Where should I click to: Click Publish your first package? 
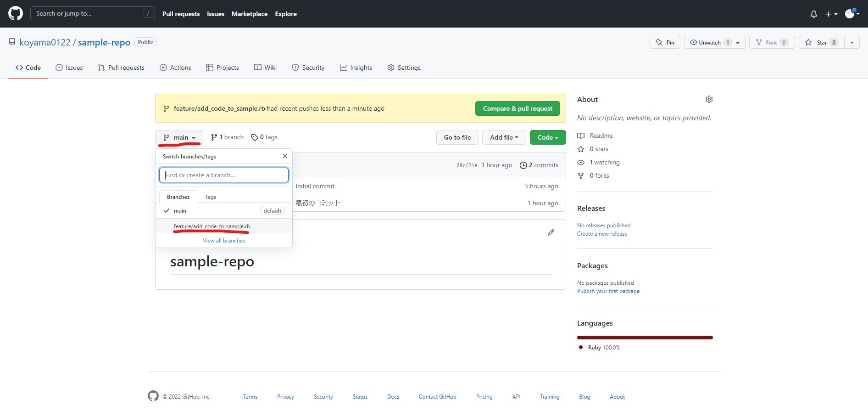click(608, 291)
